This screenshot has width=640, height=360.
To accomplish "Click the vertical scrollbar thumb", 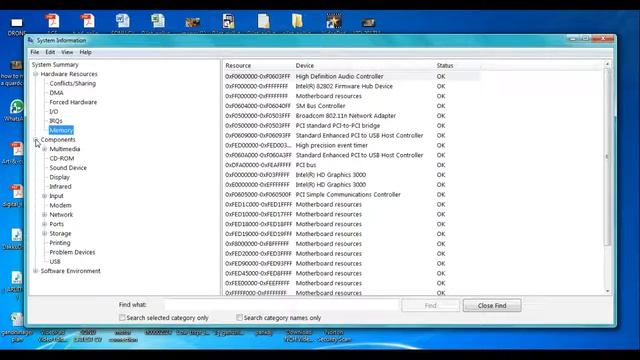I will (x=607, y=157).
